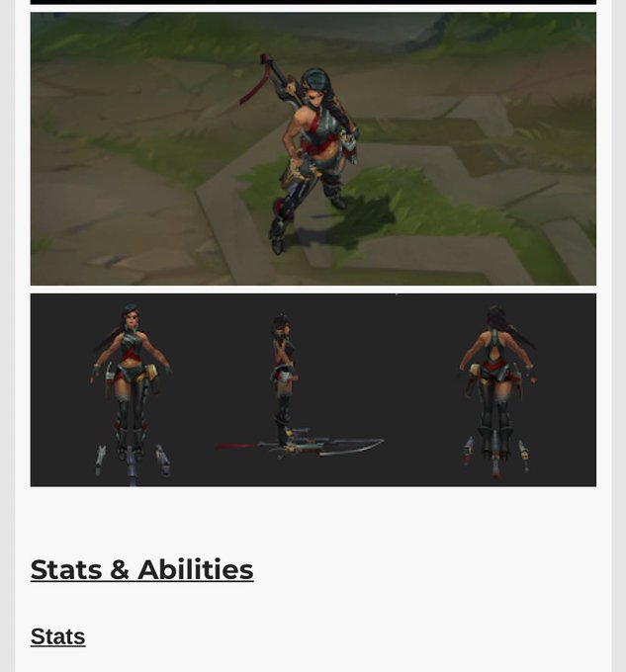Click the left gray page margin

coord(7,336)
